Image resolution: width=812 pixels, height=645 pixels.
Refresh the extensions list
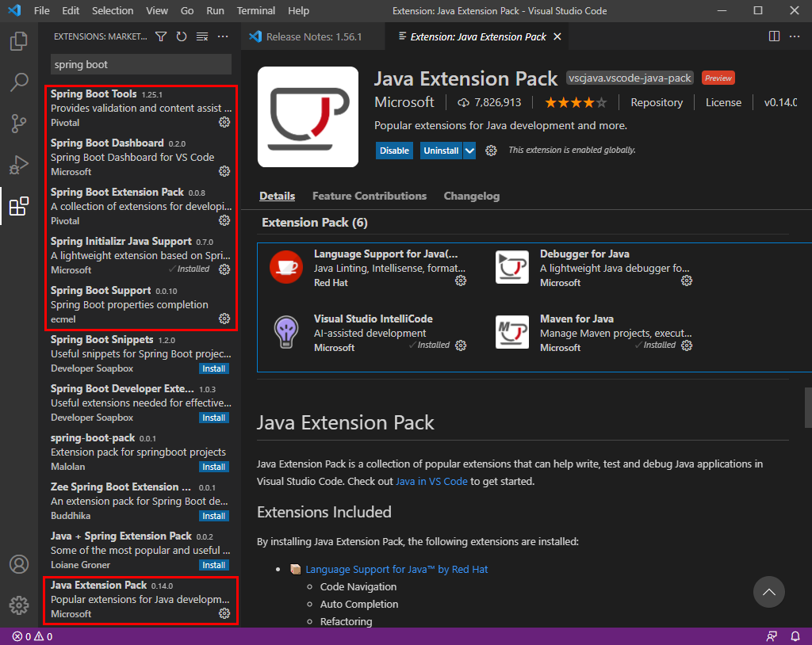pos(182,36)
